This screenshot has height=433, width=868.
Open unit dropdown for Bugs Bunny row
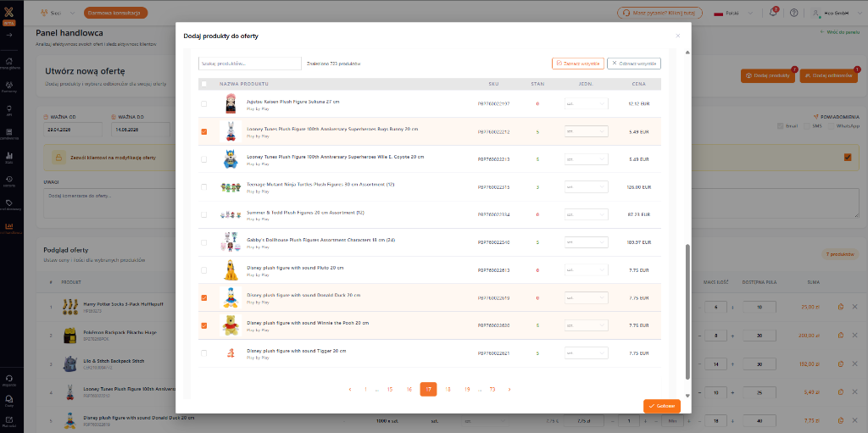tap(587, 132)
